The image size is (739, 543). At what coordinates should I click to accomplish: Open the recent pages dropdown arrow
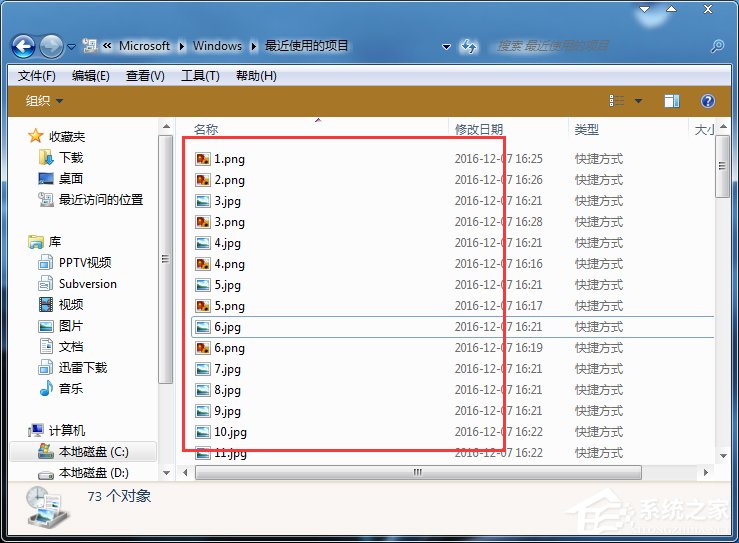click(x=72, y=47)
